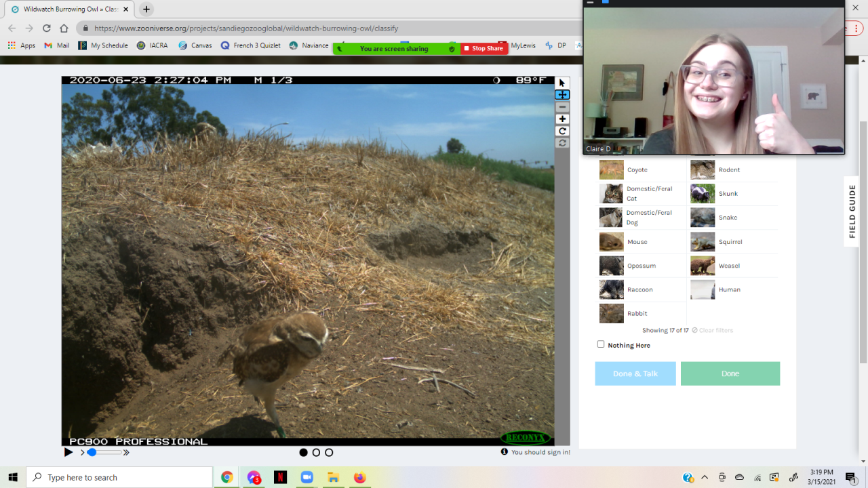
Task: Open Chrome from the taskbar
Action: coord(227,477)
